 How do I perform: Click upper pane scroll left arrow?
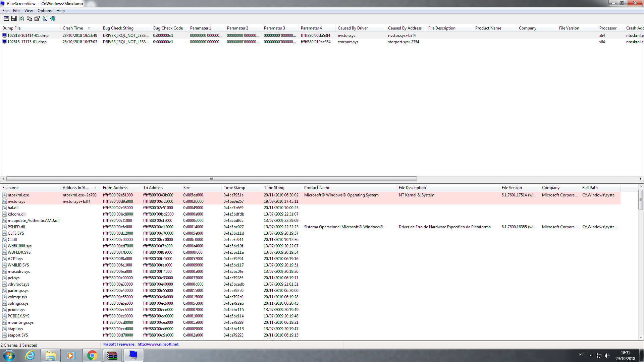(3, 179)
